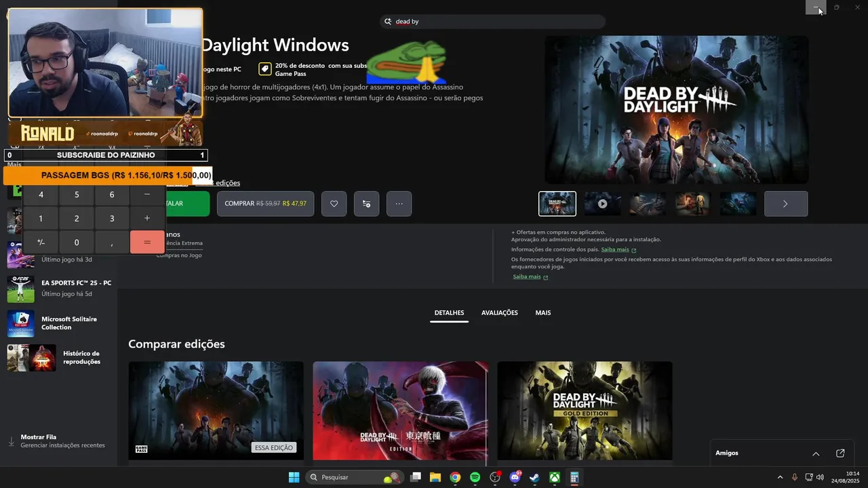868x488 pixels.
Task: Open Amigos panel in a new window icon
Action: [840, 453]
